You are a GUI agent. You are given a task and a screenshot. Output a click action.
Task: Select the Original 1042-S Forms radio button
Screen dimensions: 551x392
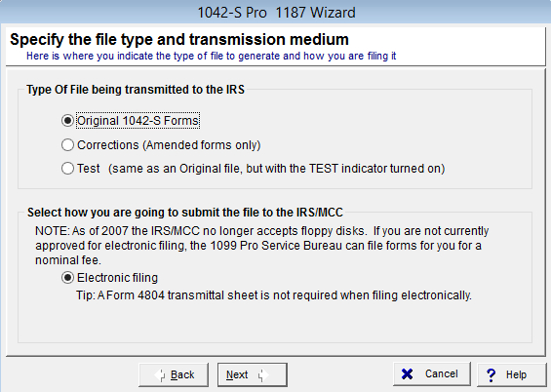67,121
